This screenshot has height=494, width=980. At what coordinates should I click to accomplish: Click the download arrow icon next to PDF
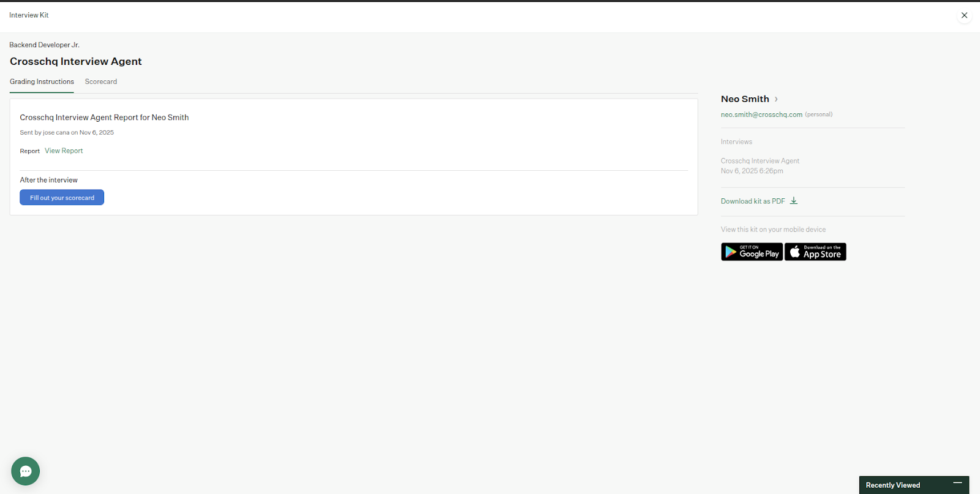pos(794,201)
